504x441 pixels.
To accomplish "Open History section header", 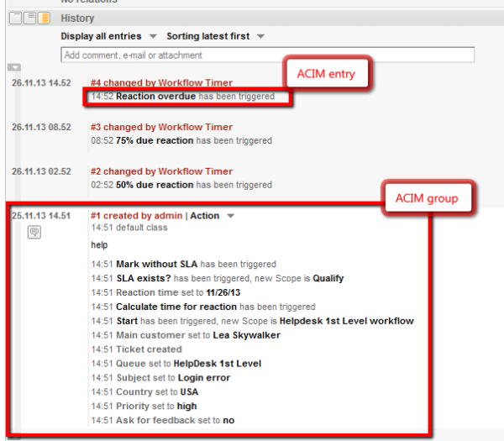I will click(77, 18).
